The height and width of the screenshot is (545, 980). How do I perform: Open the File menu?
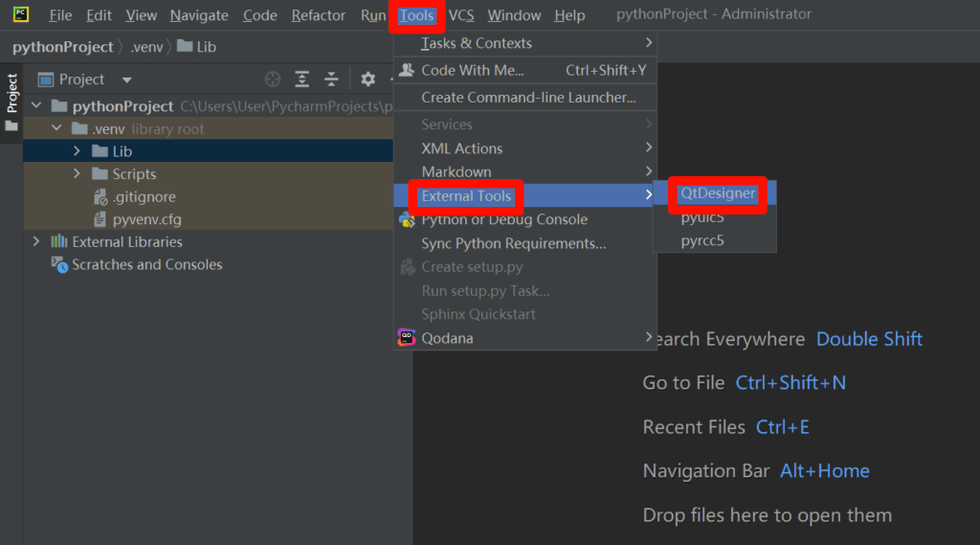coord(60,15)
